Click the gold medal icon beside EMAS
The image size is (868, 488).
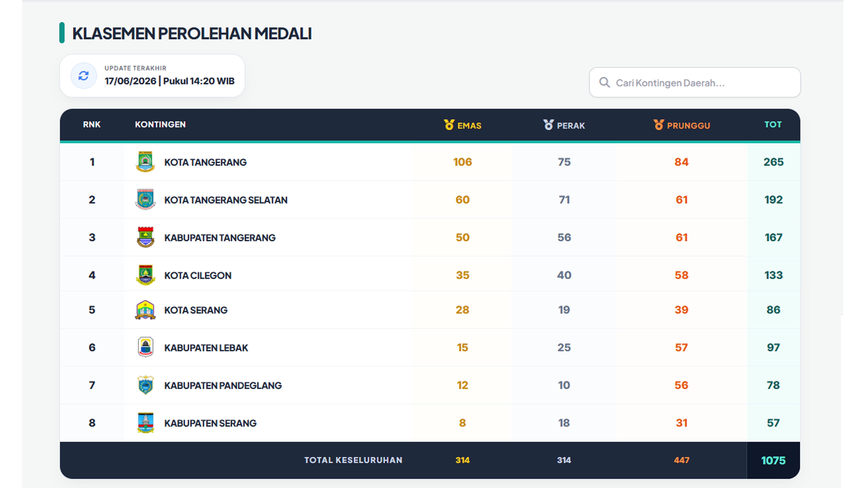[449, 125]
